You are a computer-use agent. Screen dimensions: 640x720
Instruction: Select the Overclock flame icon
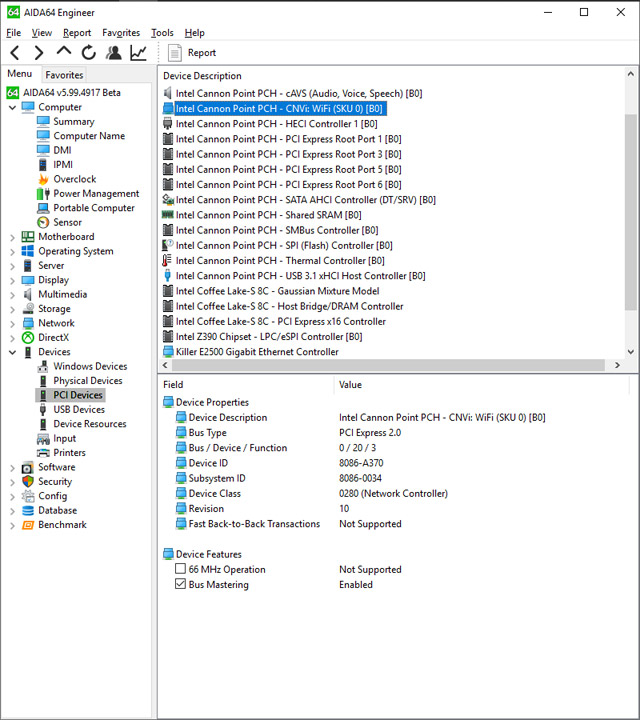(x=43, y=179)
